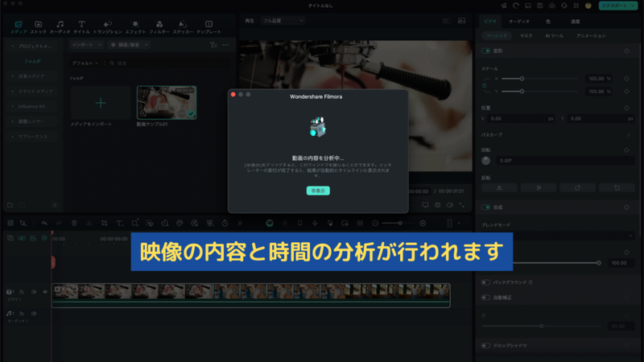
Task: Open the エフェクト (Effects) tab
Action: [x=135, y=27]
